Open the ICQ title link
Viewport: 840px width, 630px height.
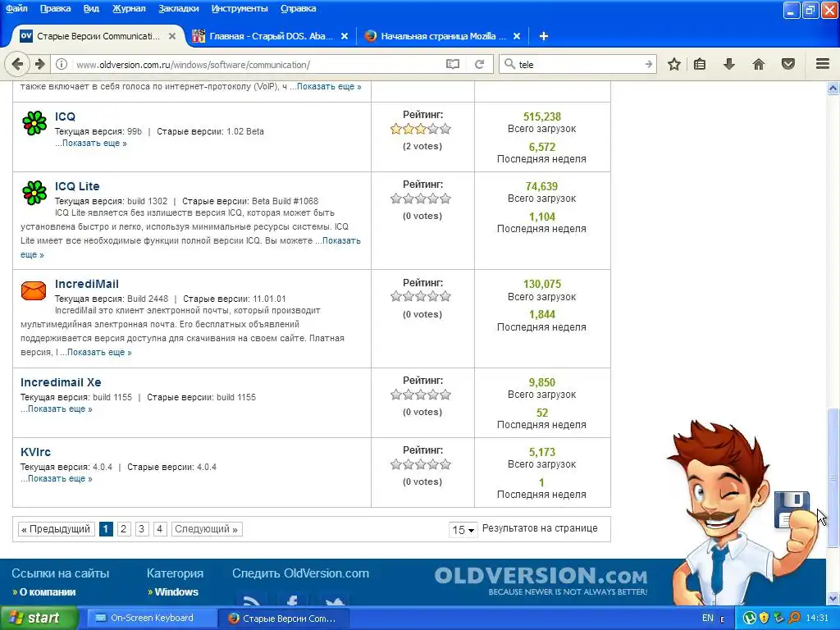tap(65, 116)
